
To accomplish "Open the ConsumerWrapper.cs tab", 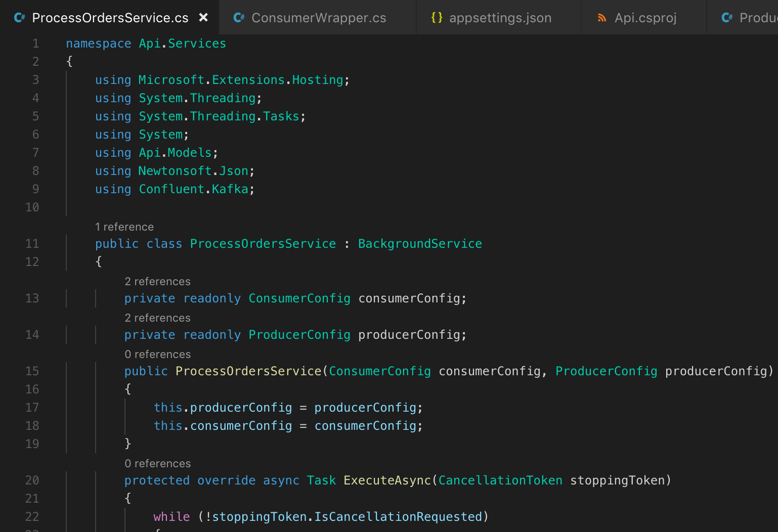I will (319, 18).
